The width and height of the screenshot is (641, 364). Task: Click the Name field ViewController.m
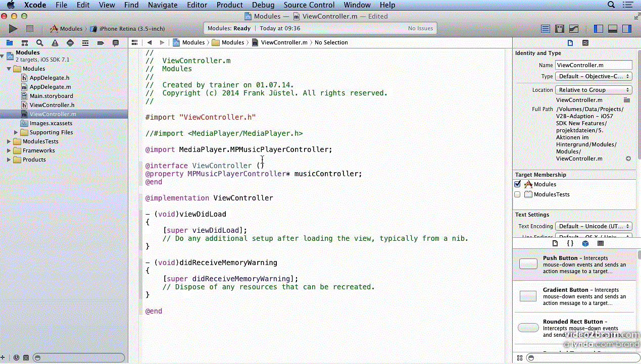coord(594,65)
